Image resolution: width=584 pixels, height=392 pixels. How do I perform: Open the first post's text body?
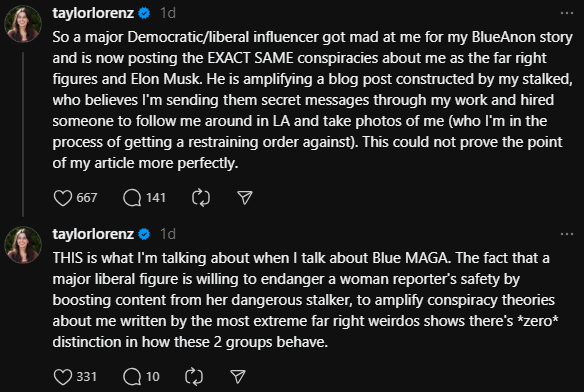pyautogui.click(x=312, y=100)
